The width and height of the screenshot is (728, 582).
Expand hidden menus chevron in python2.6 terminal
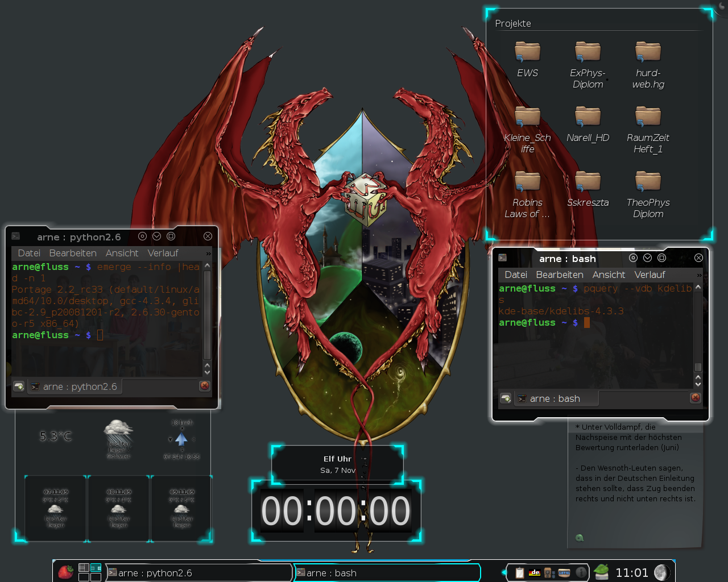pos(208,253)
